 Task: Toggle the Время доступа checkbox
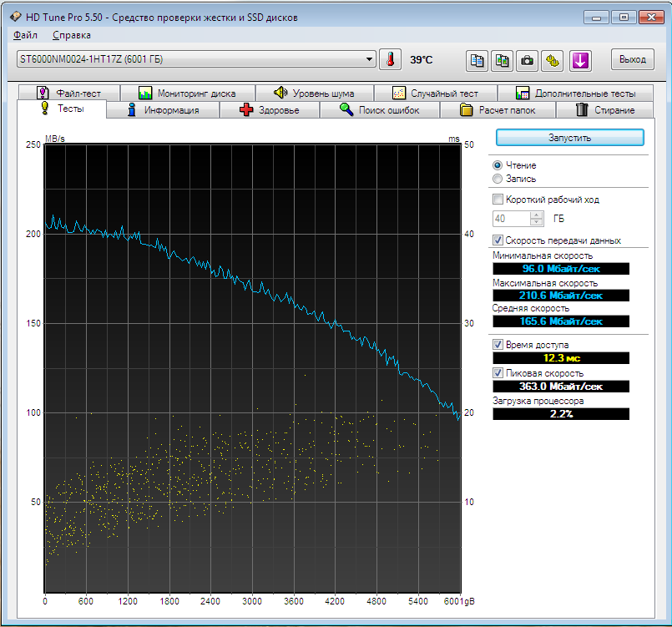tap(498, 344)
